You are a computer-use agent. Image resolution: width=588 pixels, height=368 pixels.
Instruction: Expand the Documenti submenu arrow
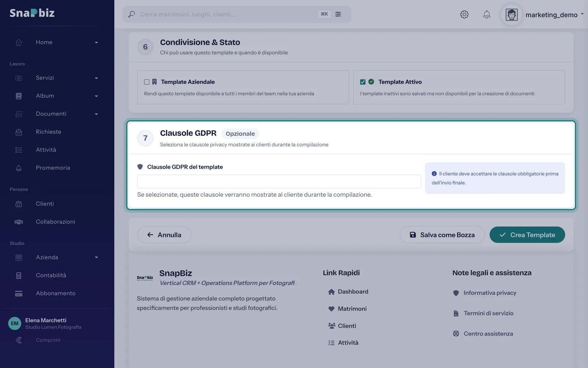click(x=96, y=114)
